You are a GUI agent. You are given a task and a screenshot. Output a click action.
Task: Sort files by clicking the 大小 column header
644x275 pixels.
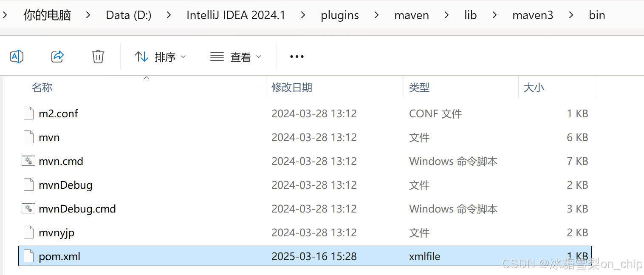click(x=534, y=88)
